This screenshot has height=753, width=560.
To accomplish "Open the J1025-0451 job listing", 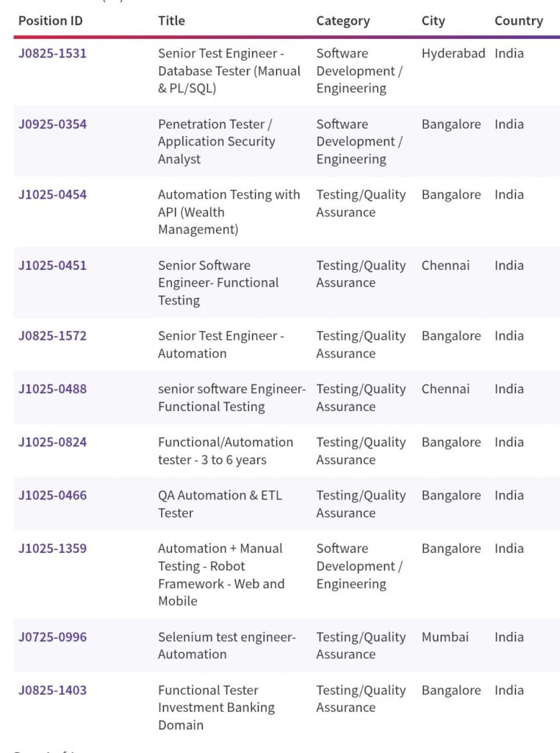I will pyautogui.click(x=52, y=265).
